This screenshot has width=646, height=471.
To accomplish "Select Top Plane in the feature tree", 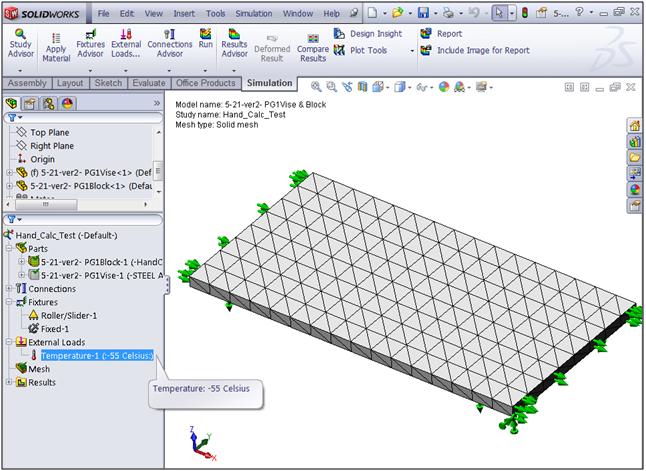I will pos(42,132).
